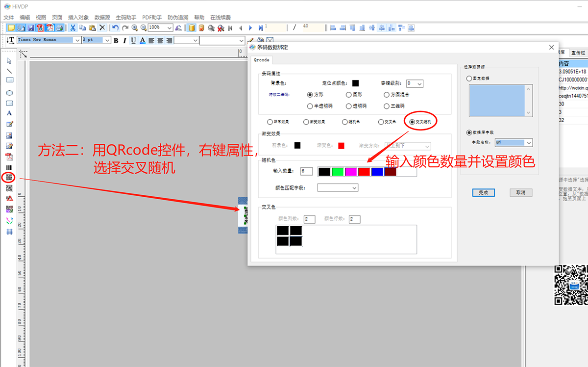Screen dimensions: 588x367
Task: Click the Undo arrow icon
Action: [x=116, y=28]
